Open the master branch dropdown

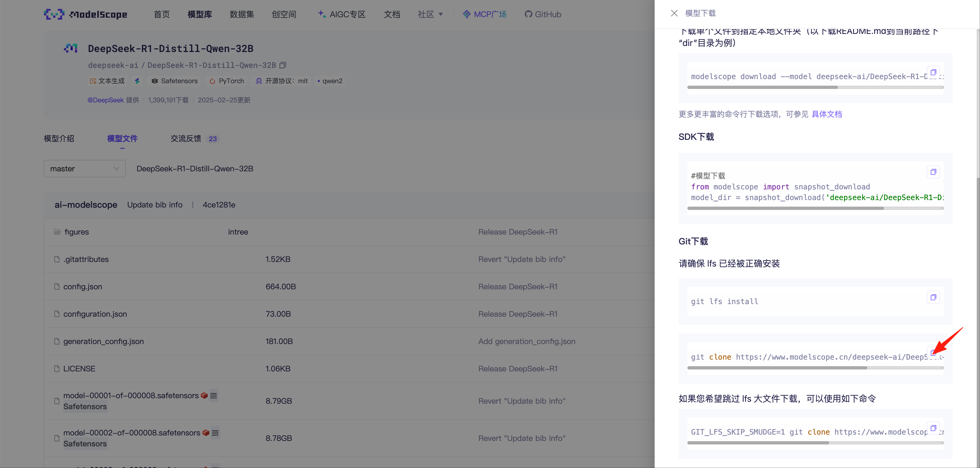pyautogui.click(x=84, y=169)
